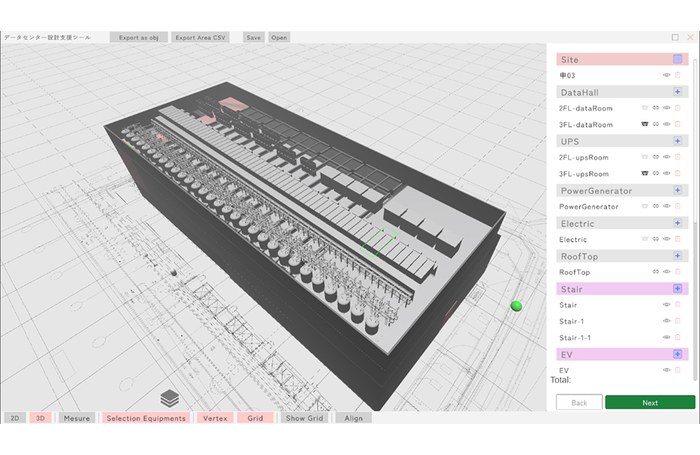Hide the 2FL-upsRoom object
Screen dimensions: 700x455
[x=667, y=157]
